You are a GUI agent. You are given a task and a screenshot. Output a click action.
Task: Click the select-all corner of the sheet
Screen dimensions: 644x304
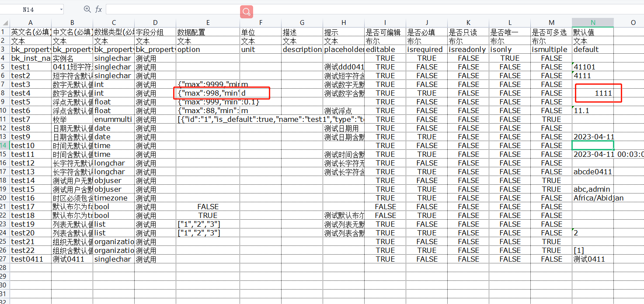coord(5,23)
